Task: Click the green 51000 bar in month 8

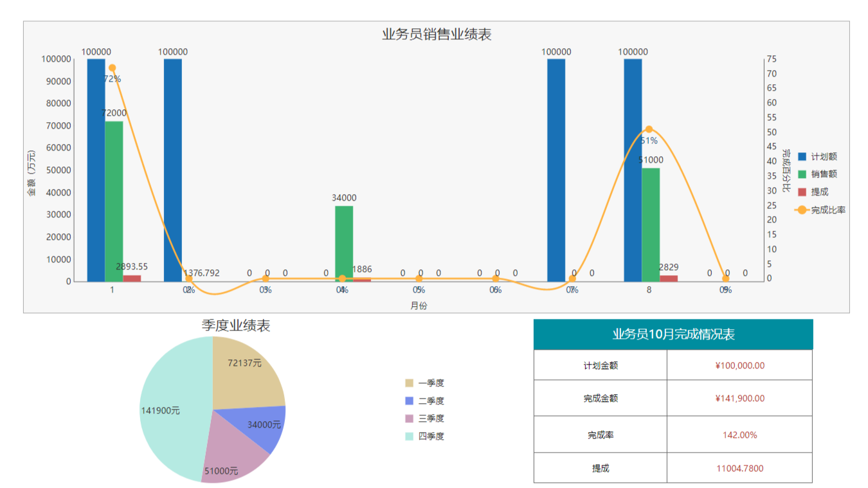Action: pyautogui.click(x=651, y=225)
